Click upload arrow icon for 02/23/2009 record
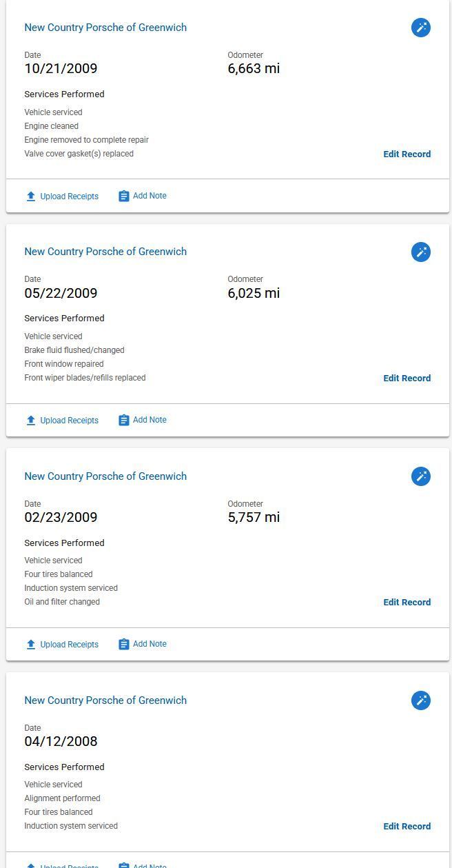Screen dimensions: 452x868 pos(31,645)
